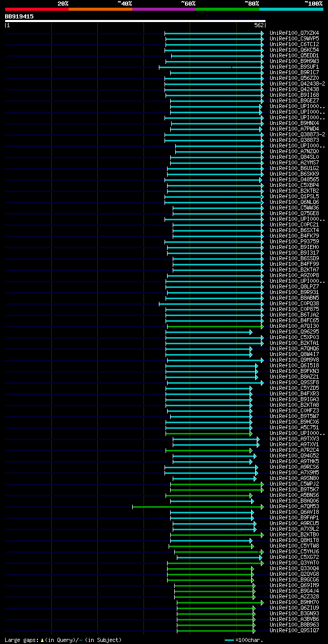
Task: Select the query name BB919415
Action: coord(19,16)
